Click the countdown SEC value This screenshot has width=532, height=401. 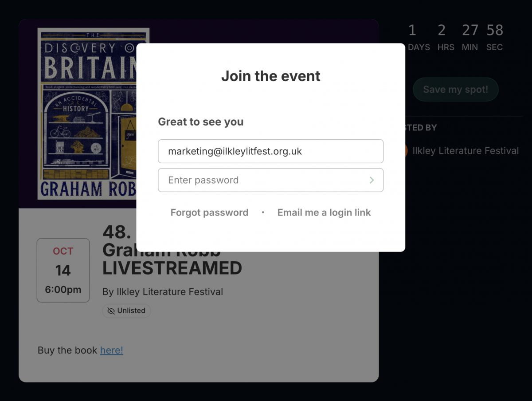coord(495,30)
